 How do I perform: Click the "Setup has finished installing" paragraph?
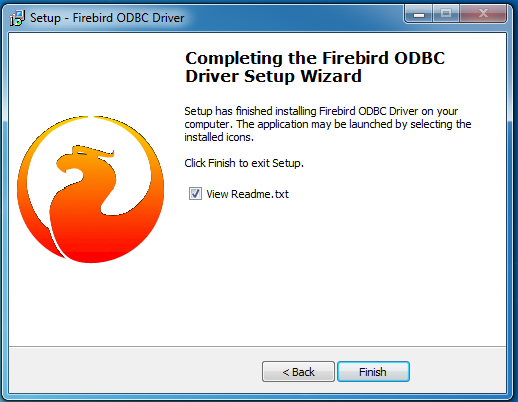328,124
